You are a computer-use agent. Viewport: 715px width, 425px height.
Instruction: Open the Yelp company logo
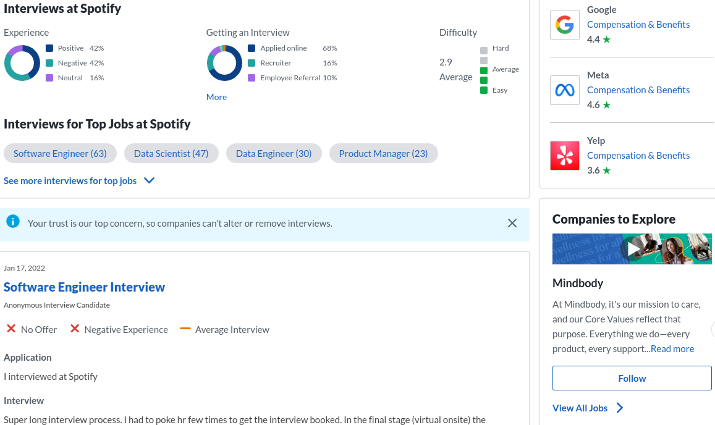565,155
